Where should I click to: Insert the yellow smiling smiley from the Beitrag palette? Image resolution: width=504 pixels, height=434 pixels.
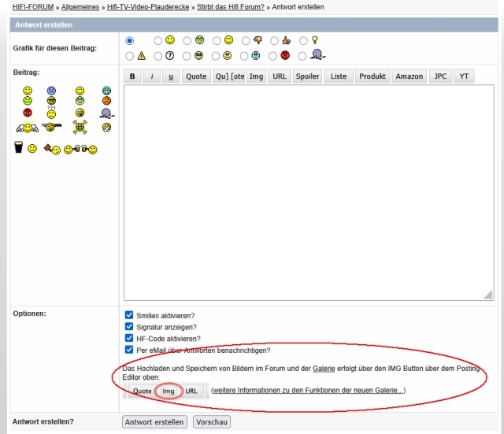[x=28, y=91]
